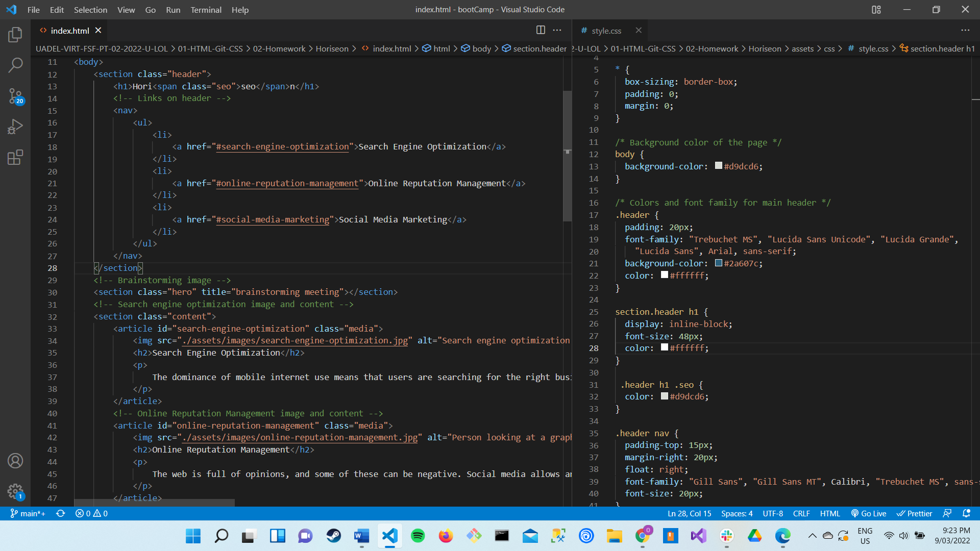Open the Explorer view in the activity bar

coord(15,35)
